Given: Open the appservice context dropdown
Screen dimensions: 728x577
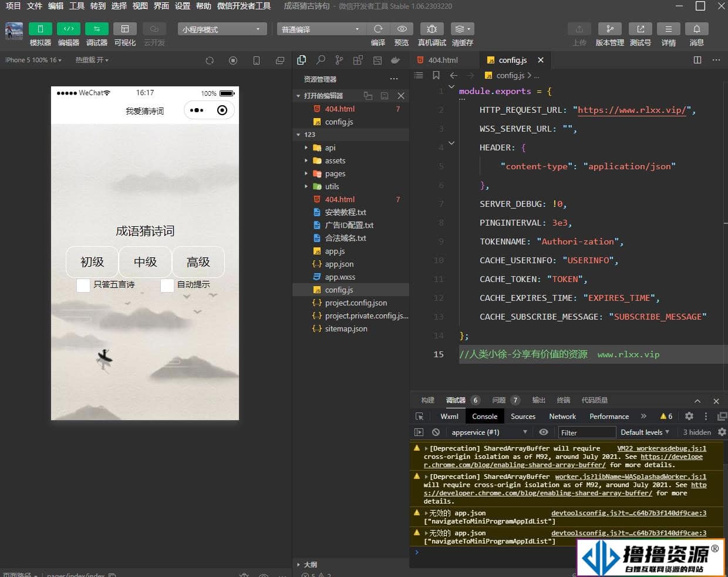Looking at the screenshot, I should click(x=488, y=432).
